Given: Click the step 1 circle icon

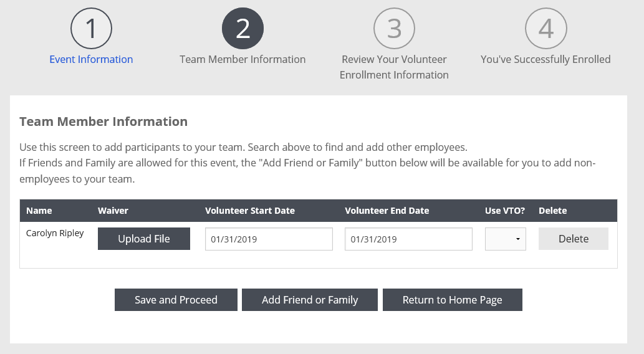Looking at the screenshot, I should pos(91,28).
